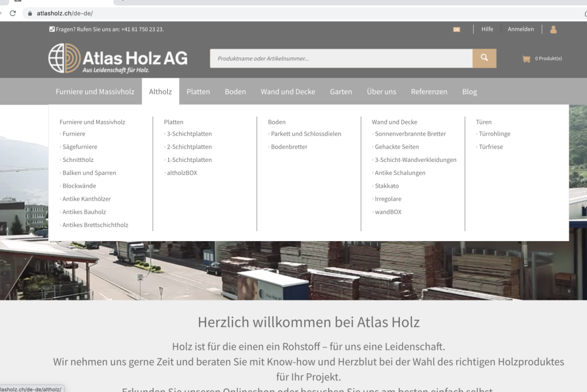This screenshot has height=392, width=587.
Task: Click the phone number with call icon
Action: [x=106, y=29]
